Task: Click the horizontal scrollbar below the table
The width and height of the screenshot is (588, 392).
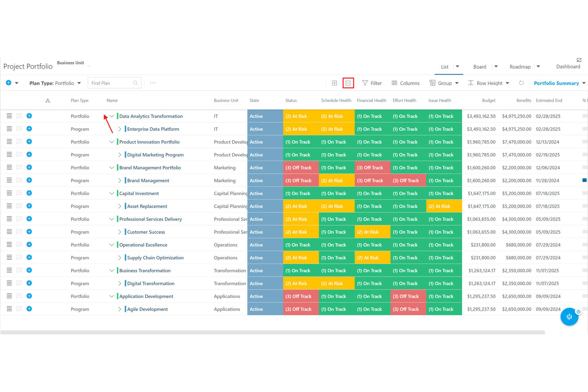Action: [273, 332]
